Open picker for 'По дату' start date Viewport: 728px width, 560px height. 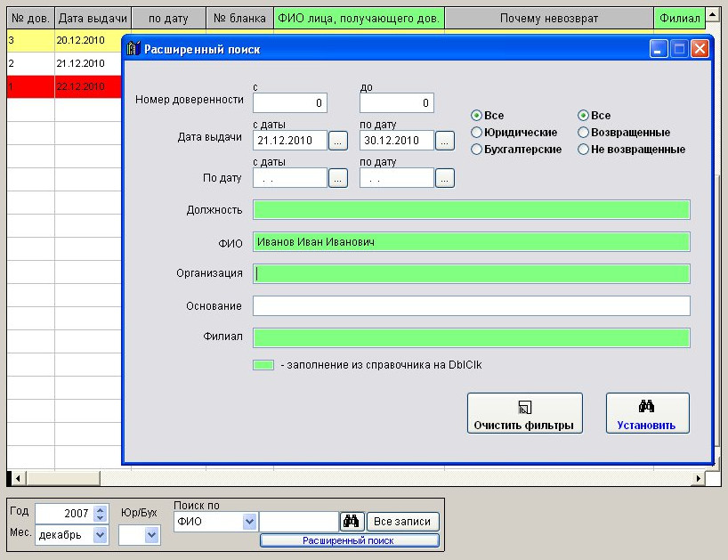[x=337, y=178]
